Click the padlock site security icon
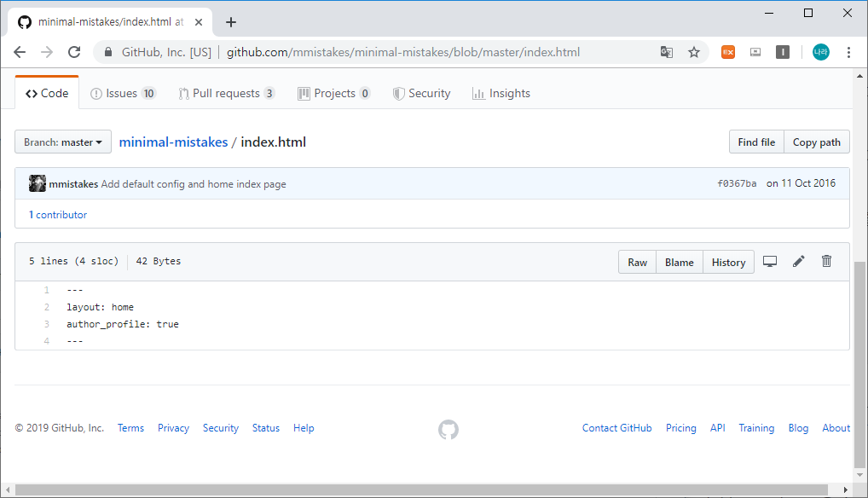The height and width of the screenshot is (498, 868). [108, 52]
